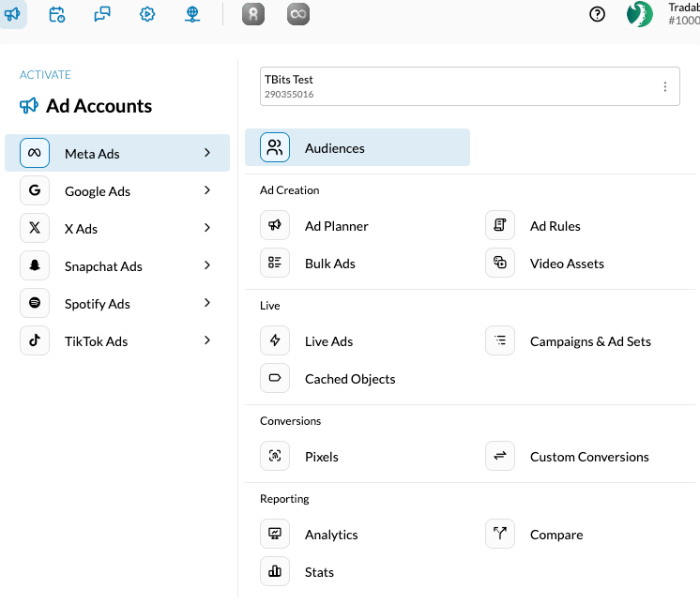Open the three-dot menu for TBits Test account
The height and width of the screenshot is (604, 700).
tap(665, 87)
